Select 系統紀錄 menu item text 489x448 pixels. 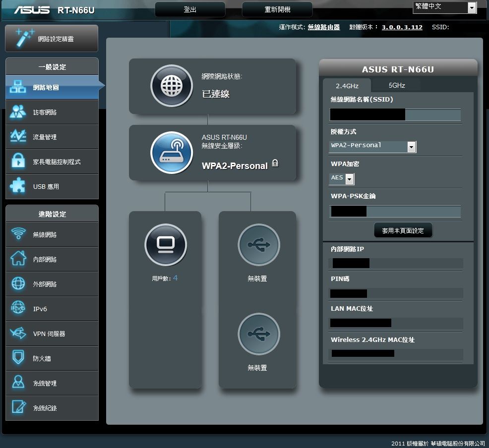tap(45, 408)
